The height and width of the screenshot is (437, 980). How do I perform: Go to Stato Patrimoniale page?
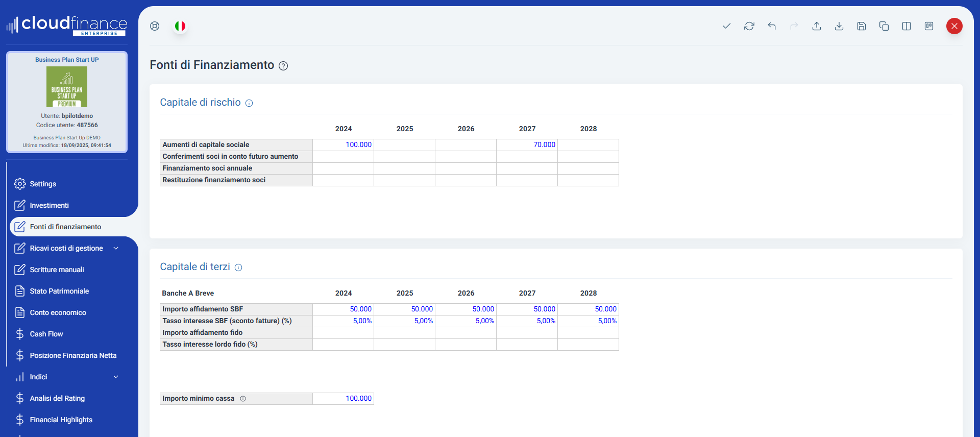(59, 291)
